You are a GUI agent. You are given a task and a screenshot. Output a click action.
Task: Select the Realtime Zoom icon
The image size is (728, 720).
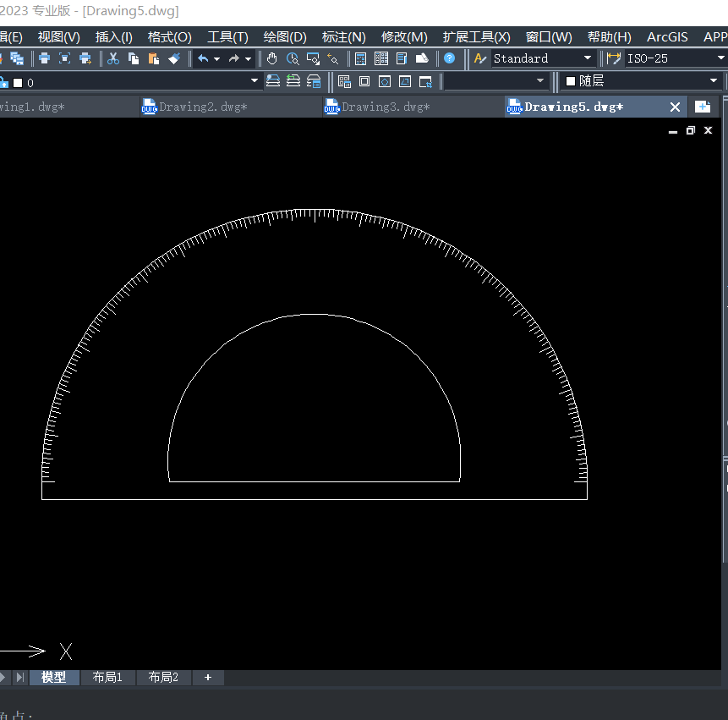(x=293, y=58)
